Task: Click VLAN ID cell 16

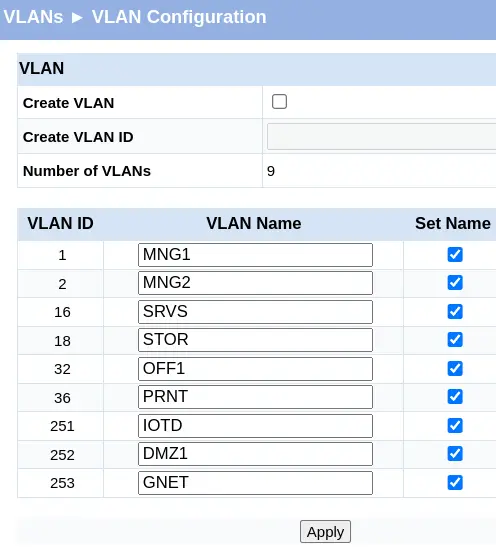Action: point(62,312)
